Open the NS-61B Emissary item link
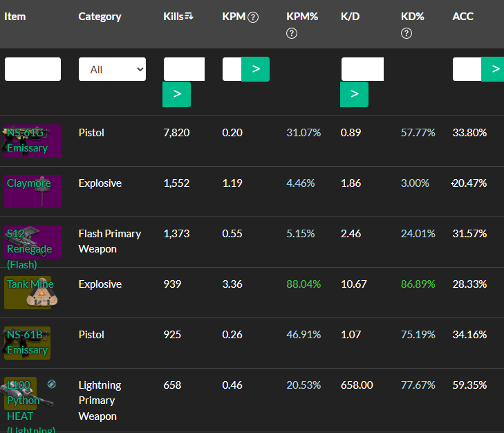Viewport: 504px width, 433px height. (28, 342)
